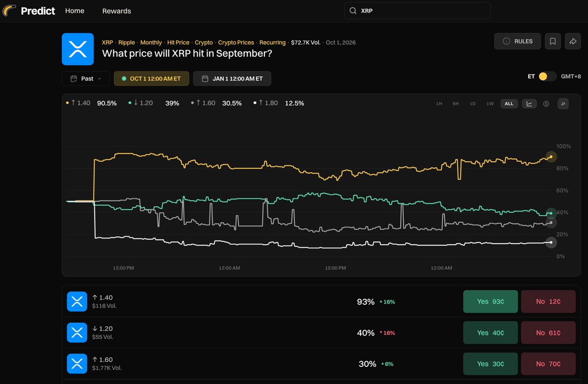This screenshot has height=384, width=588.
Task: Open the Hit Price tag link
Action: coord(178,42)
